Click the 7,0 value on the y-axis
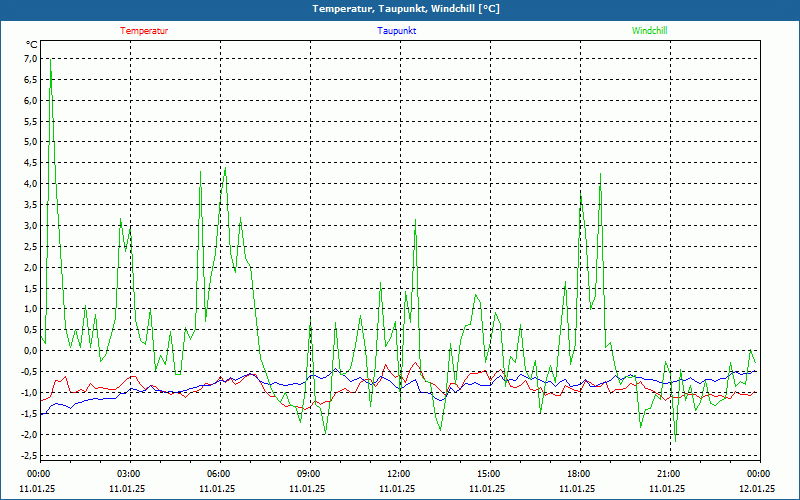 click(30, 59)
